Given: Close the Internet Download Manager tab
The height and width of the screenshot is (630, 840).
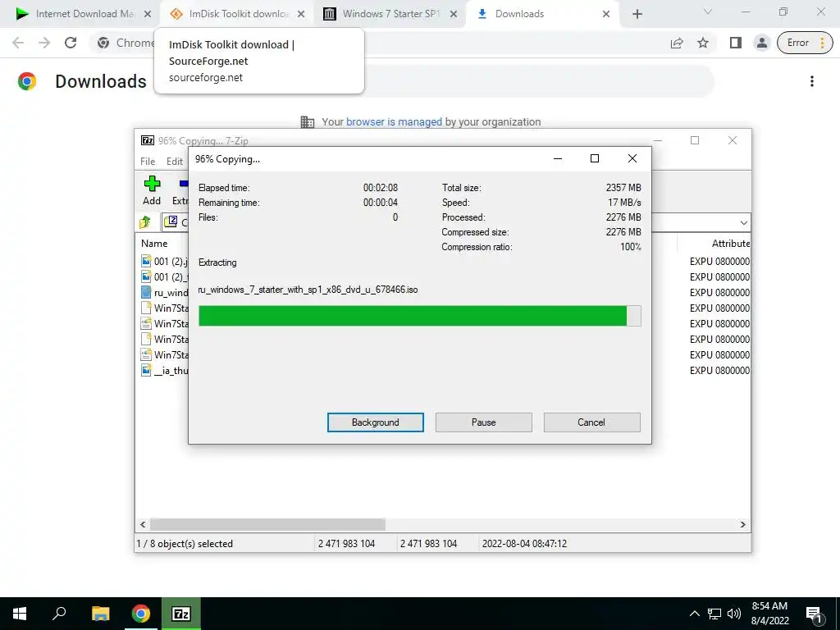Looking at the screenshot, I should click(148, 14).
